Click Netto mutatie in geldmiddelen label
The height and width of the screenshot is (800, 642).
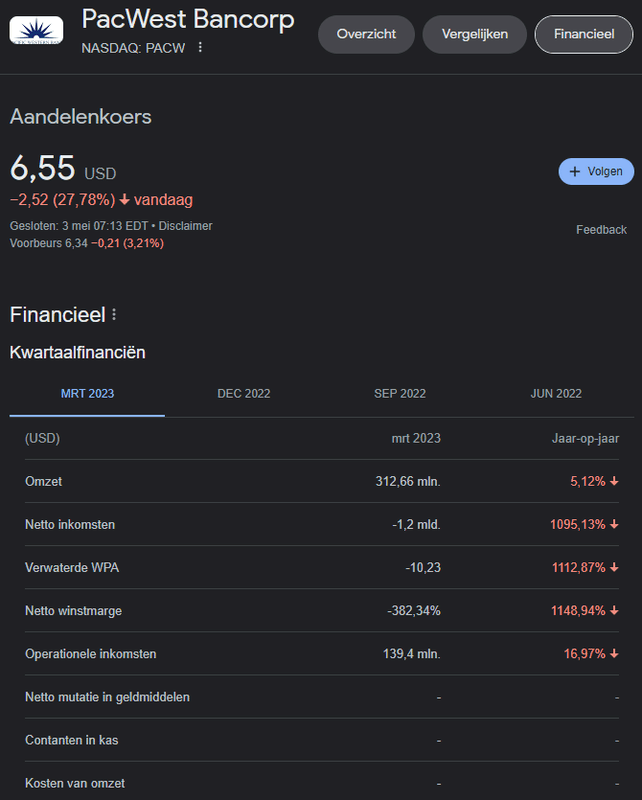click(x=107, y=697)
